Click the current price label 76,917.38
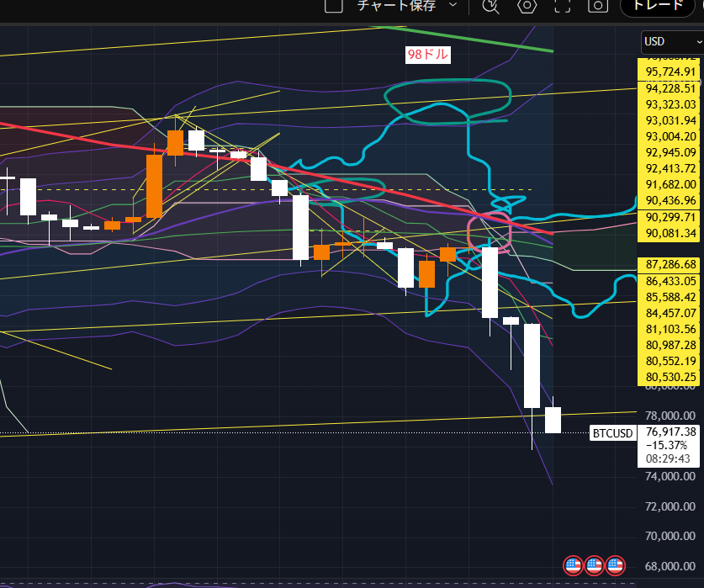This screenshot has width=704, height=588. click(670, 432)
